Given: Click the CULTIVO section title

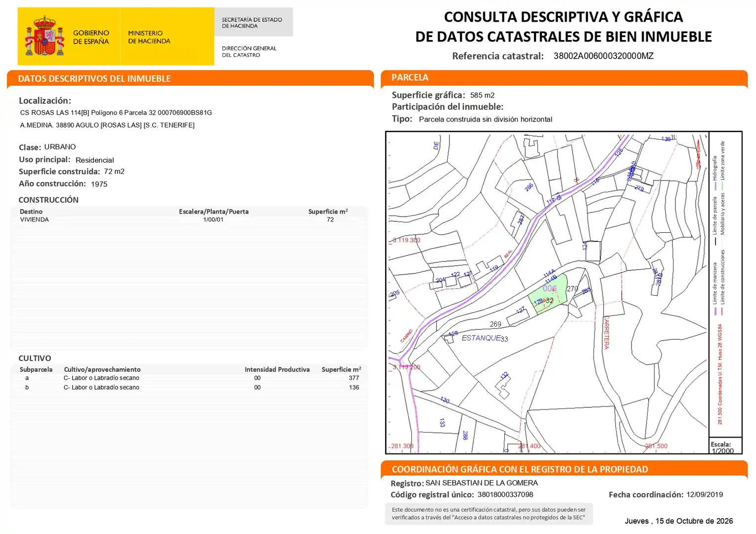Looking at the screenshot, I should tap(35, 358).
